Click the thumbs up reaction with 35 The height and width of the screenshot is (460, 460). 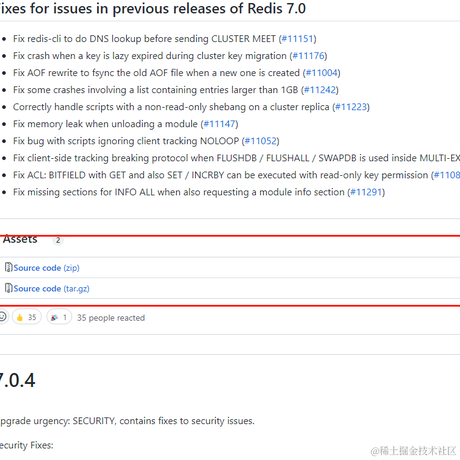pyautogui.click(x=27, y=317)
